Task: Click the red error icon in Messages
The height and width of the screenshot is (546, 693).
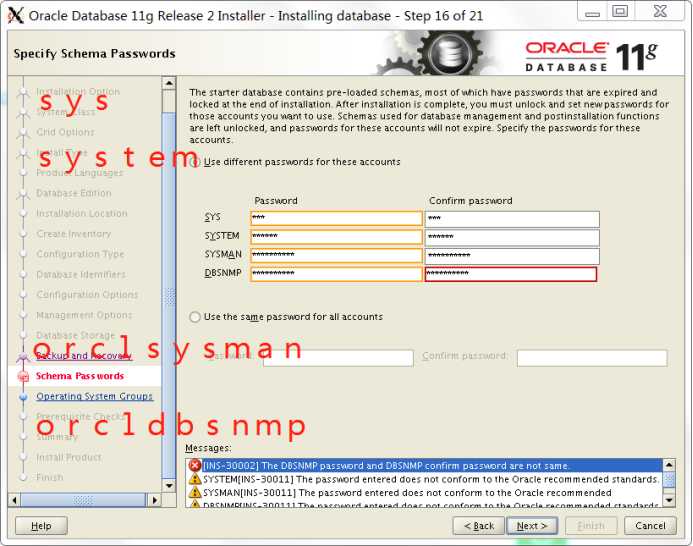Action: [194, 465]
